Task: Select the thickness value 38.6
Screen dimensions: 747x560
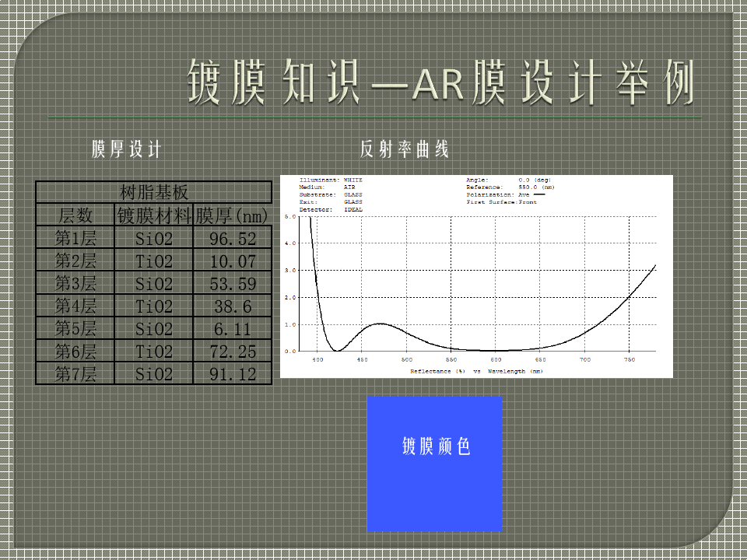Action: [233, 305]
